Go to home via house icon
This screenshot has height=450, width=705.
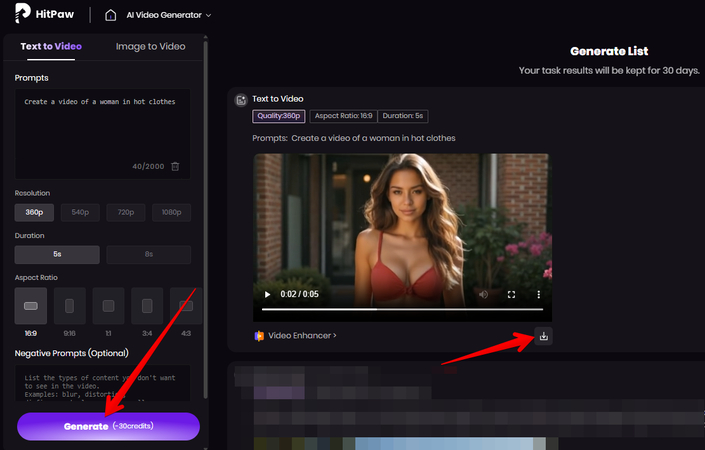111,15
